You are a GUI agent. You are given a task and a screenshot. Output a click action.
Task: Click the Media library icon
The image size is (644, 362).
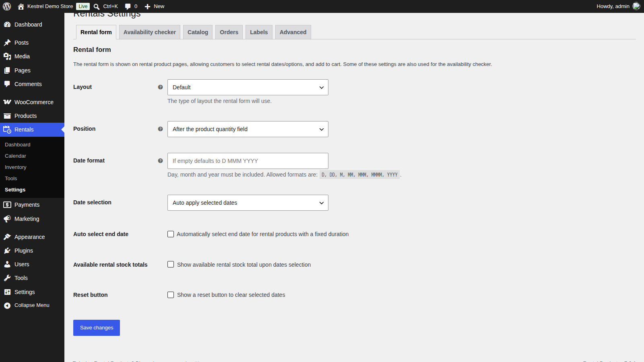tap(7, 56)
